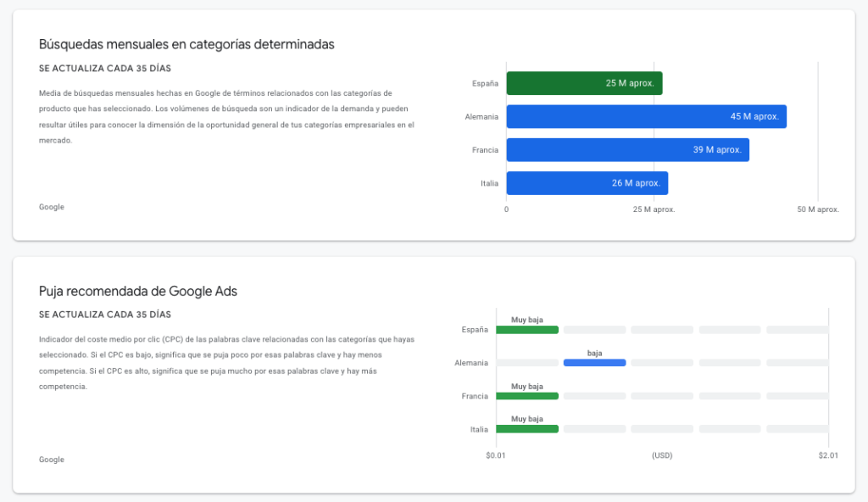Click the 'Búsquedas mensuales en categorías determinadas' heading
The height and width of the screenshot is (502, 868).
[x=186, y=44]
